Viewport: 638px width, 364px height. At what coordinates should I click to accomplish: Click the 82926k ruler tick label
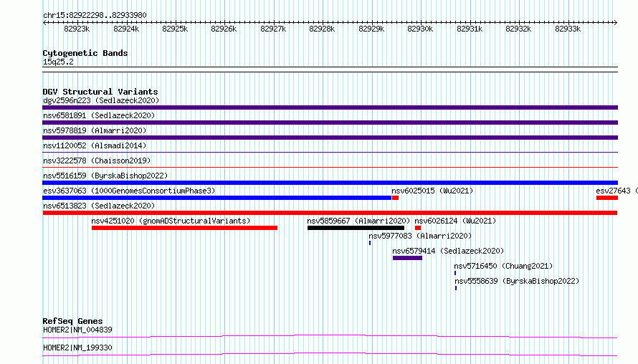pyautogui.click(x=224, y=29)
